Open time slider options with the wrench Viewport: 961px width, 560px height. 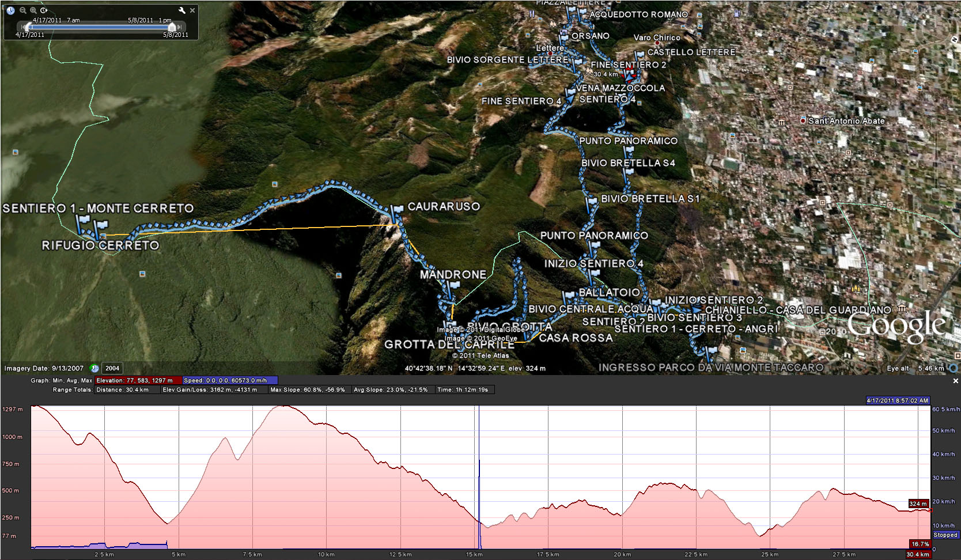(182, 10)
